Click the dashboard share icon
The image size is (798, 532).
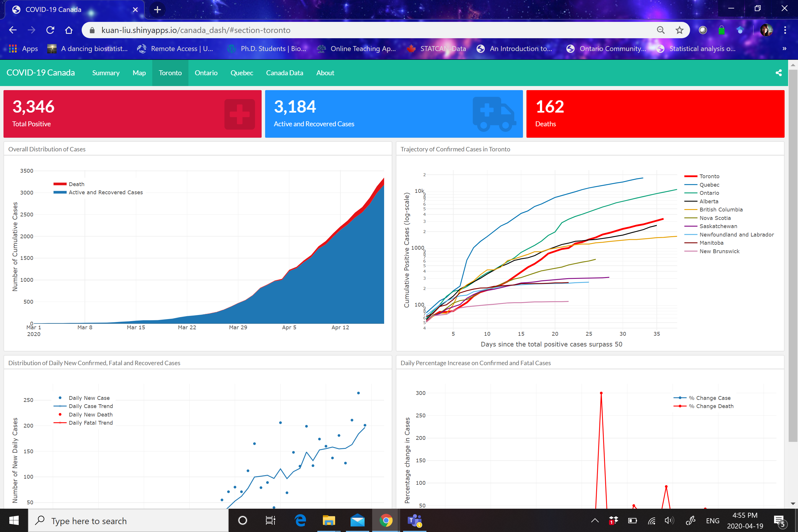click(x=778, y=73)
